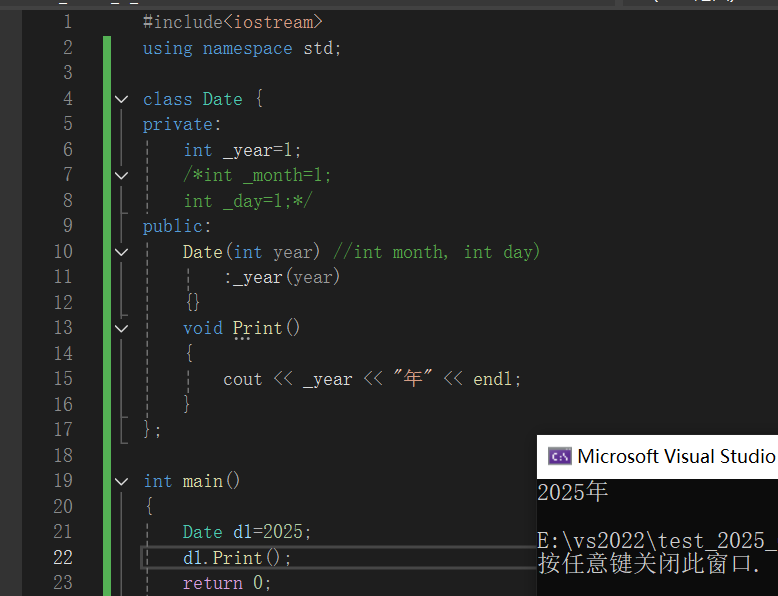This screenshot has height=596, width=778.
Task: Click the ':_year(year)' initializer list
Action: 282,277
